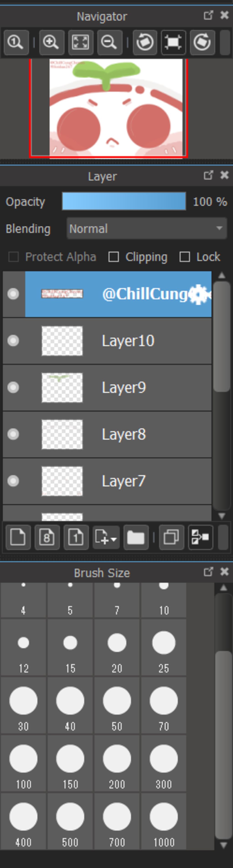The height and width of the screenshot is (868, 233).
Task: Hide Layer10 visibility
Action: [x=13, y=341]
